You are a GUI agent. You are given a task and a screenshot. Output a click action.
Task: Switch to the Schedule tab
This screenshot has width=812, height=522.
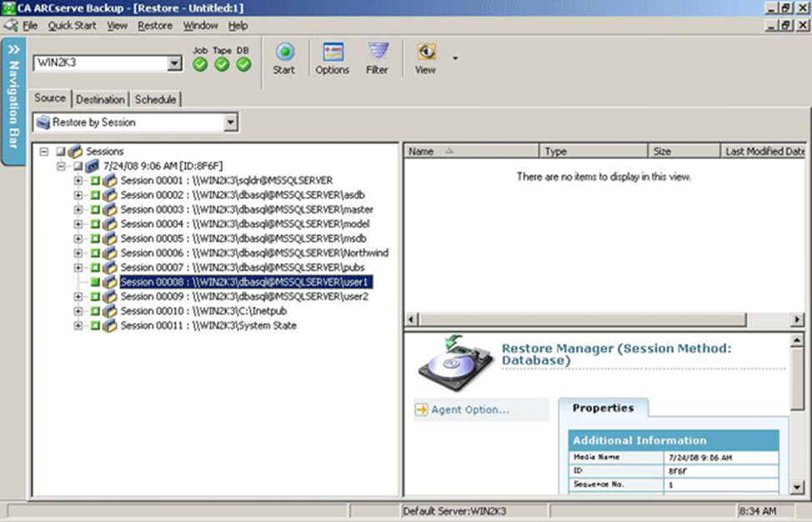(155, 99)
